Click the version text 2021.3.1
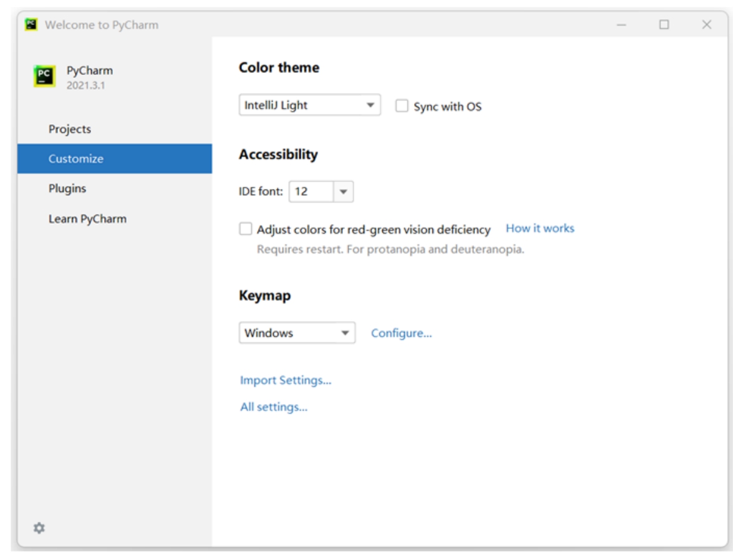This screenshot has height=560, width=741. pyautogui.click(x=85, y=85)
